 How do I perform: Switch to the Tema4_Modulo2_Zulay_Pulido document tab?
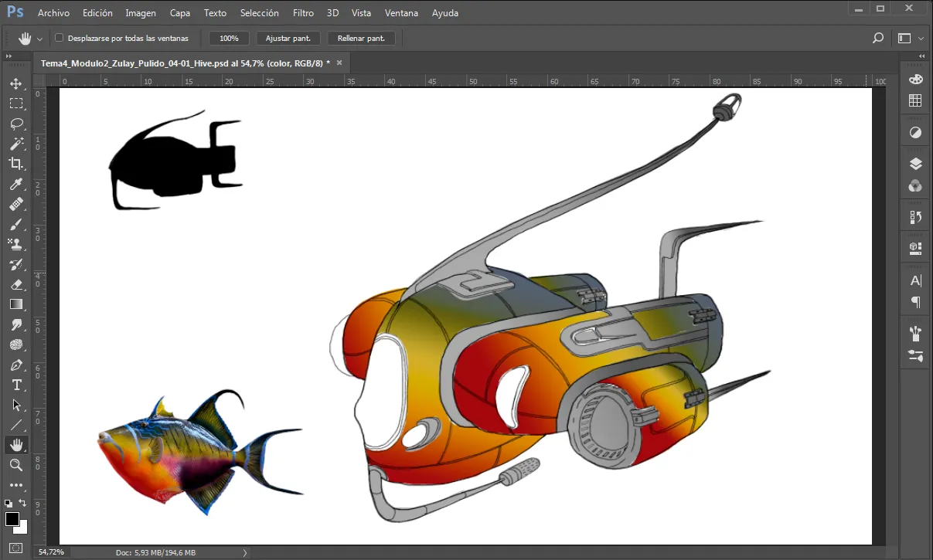(x=186, y=63)
